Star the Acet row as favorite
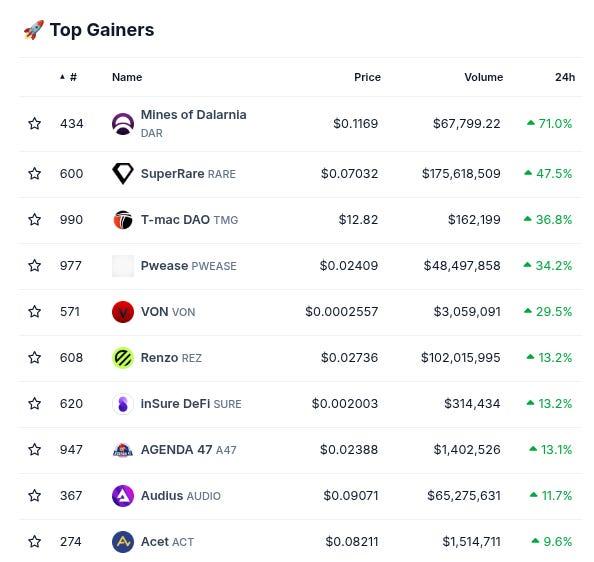Image resolution: width=594 pixels, height=562 pixels. [x=34, y=542]
